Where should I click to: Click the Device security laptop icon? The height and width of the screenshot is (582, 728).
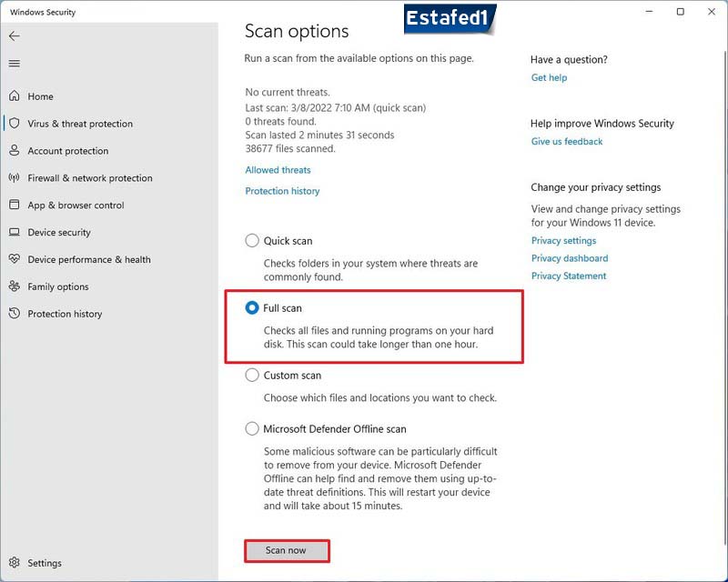tap(15, 232)
